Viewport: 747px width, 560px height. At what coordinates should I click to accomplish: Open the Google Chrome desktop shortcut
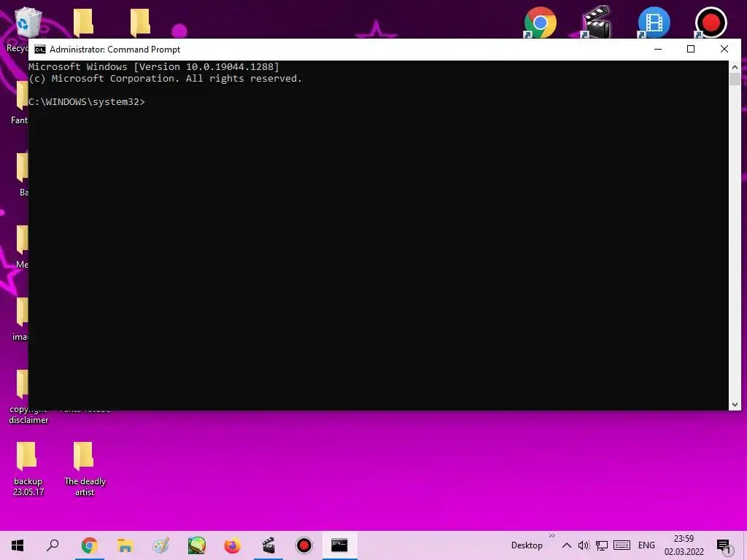tap(540, 23)
